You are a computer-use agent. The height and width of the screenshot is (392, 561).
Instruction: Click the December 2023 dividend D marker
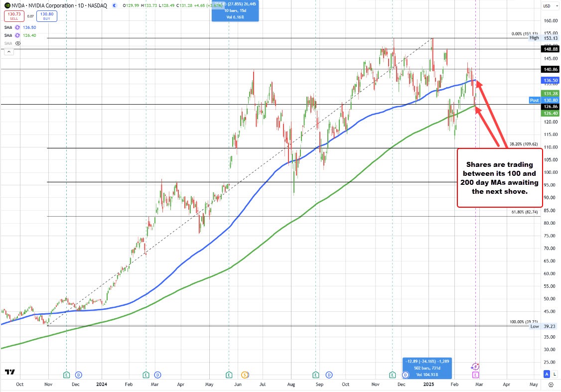tap(79, 375)
